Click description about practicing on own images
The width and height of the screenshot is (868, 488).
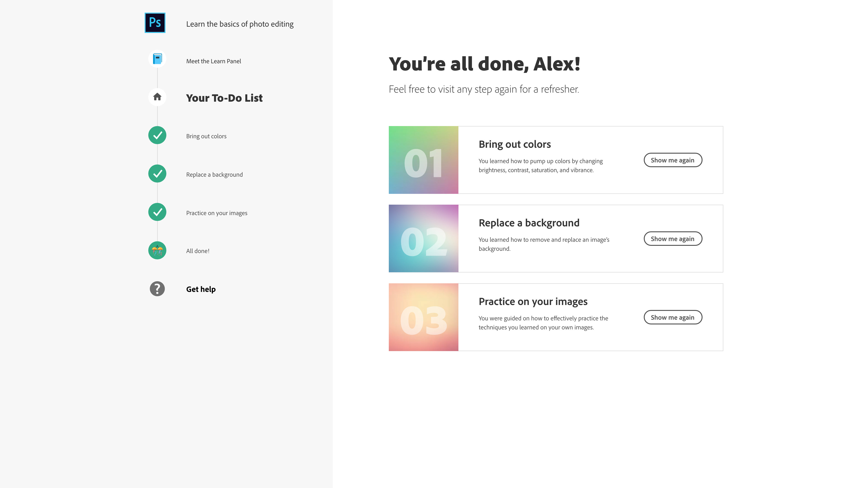(x=543, y=323)
